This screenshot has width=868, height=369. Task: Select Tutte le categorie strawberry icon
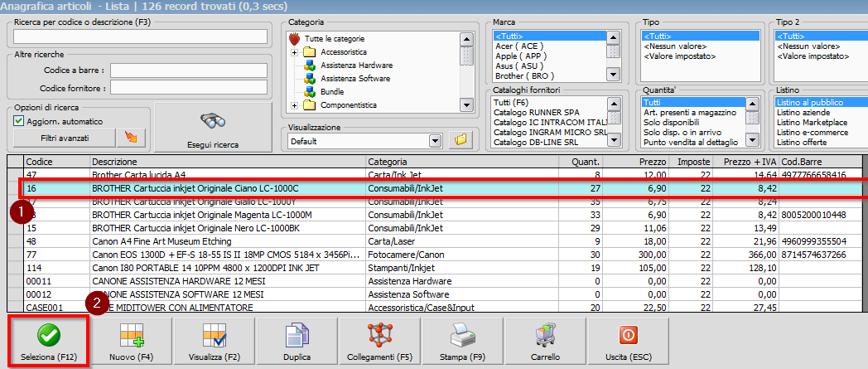click(294, 39)
